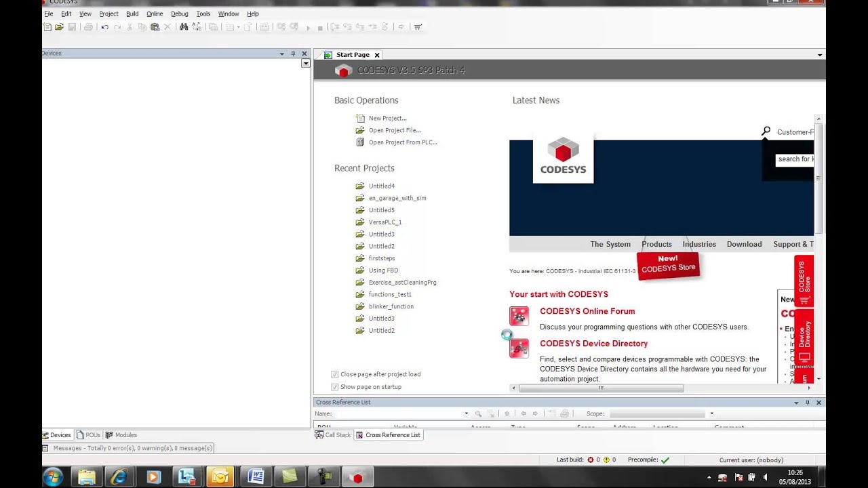
Task: Close the Start Page tab
Action: tap(377, 55)
